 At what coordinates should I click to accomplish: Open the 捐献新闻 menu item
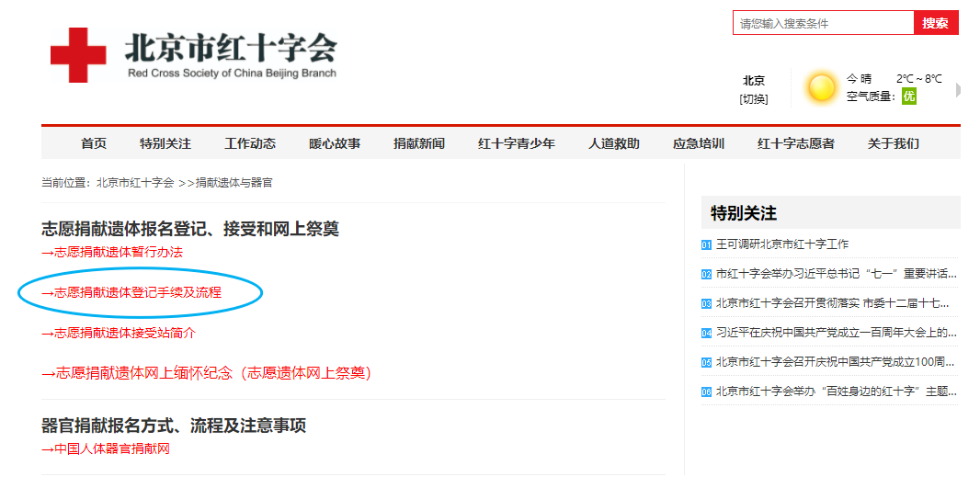[x=418, y=143]
